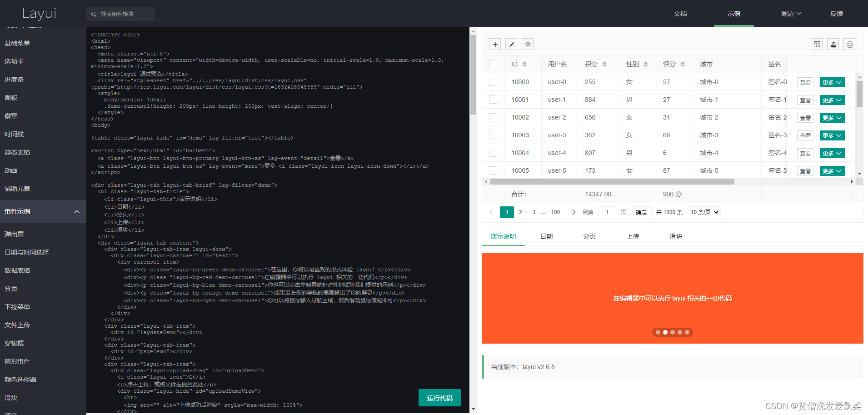Switch to the 演示说明 tab

coord(503,236)
